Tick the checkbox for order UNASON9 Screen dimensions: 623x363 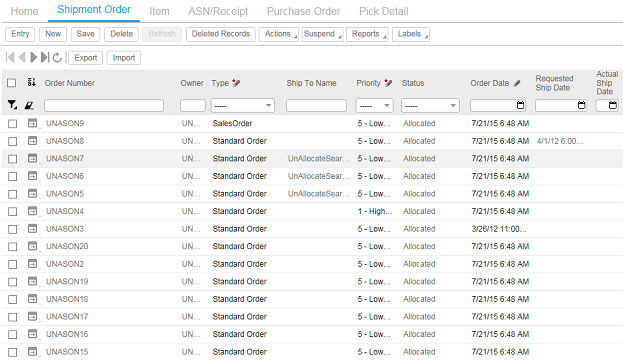pos(13,124)
